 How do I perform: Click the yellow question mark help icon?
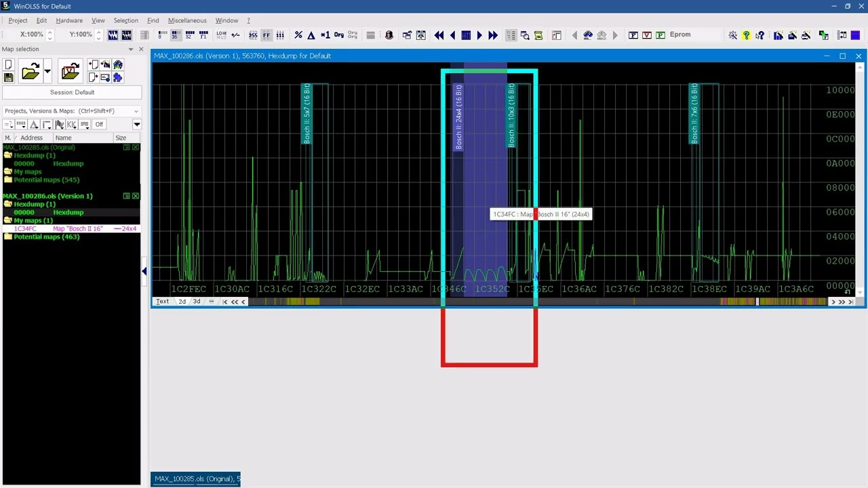pos(746,35)
